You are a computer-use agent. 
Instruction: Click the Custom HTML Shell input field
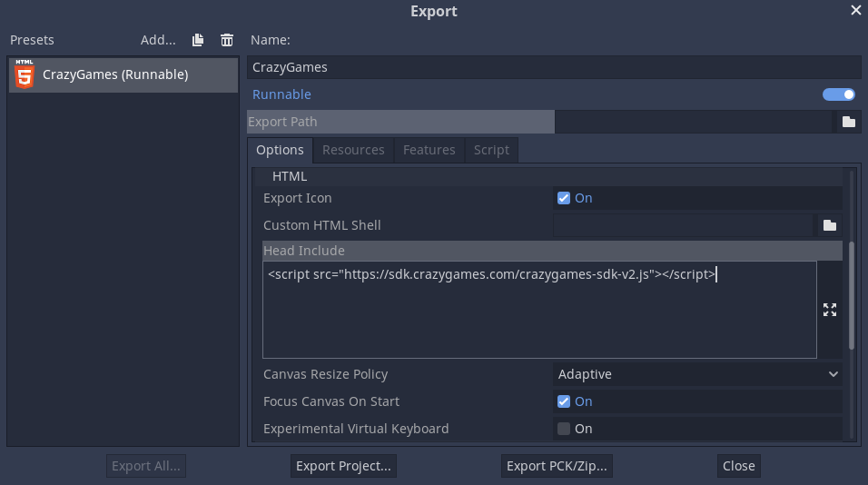(683, 225)
